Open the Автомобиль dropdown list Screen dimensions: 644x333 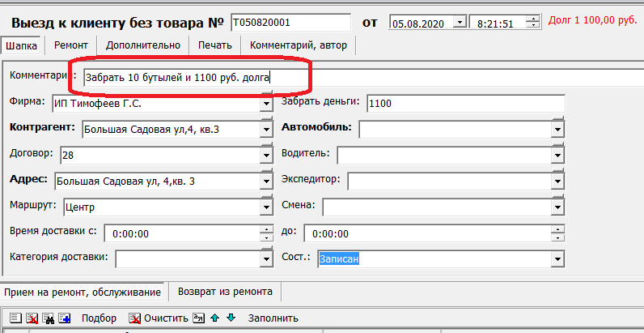(557, 130)
